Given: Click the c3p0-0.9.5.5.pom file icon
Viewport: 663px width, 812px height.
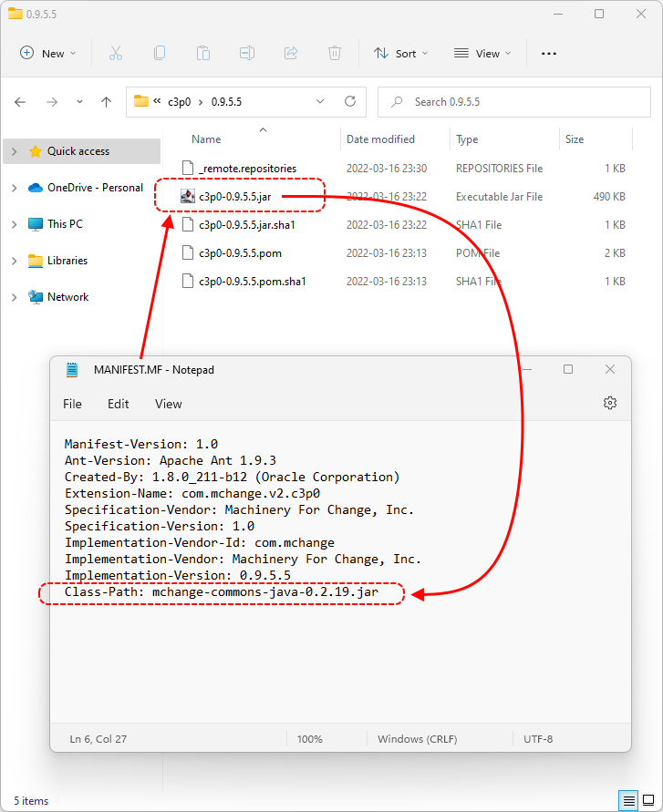Looking at the screenshot, I should point(188,252).
